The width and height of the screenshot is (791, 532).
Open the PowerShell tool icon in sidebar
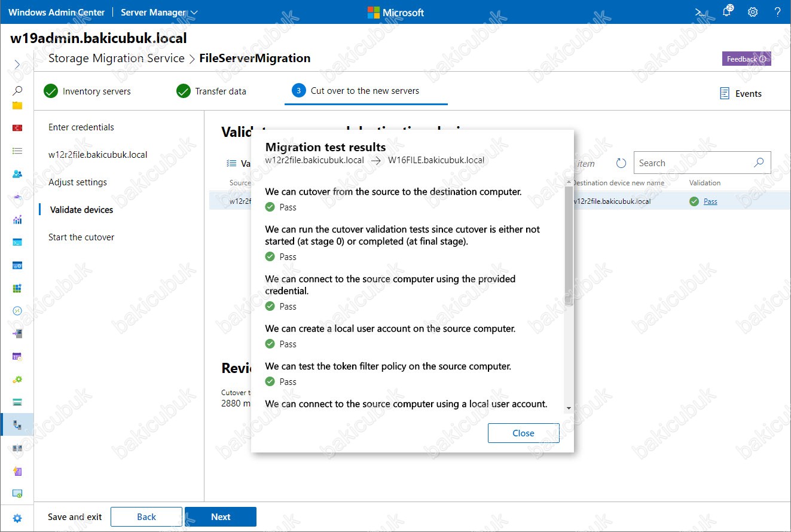coord(17,242)
